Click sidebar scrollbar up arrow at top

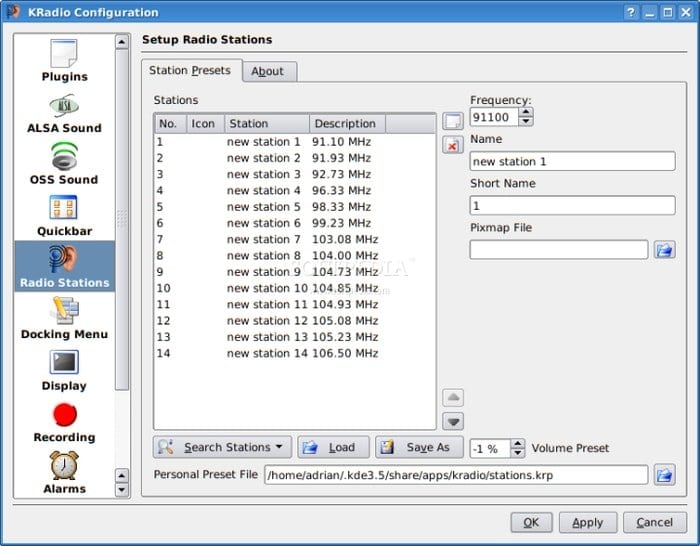coord(122,42)
